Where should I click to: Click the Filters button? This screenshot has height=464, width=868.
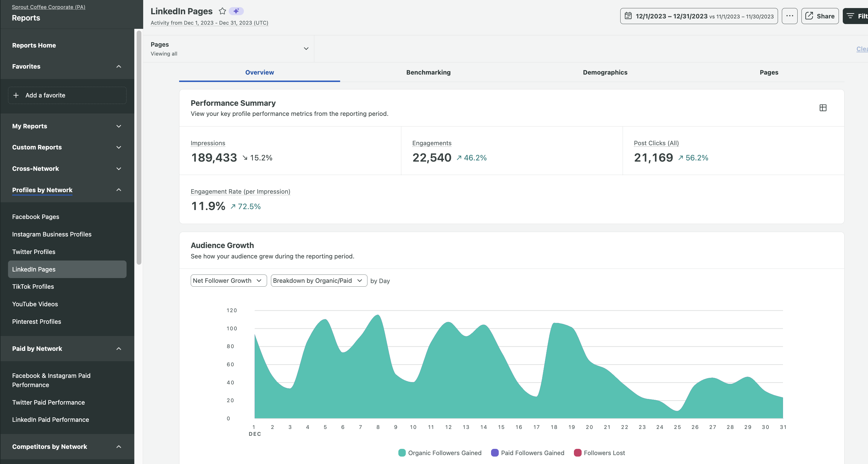856,16
